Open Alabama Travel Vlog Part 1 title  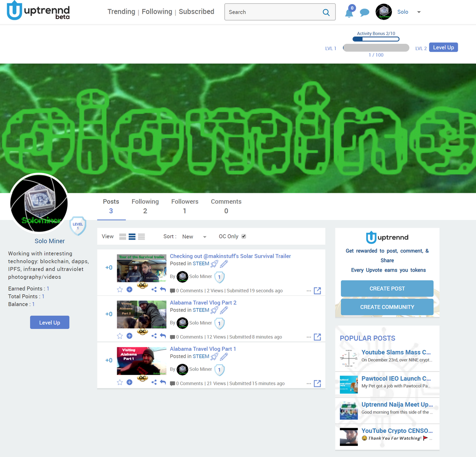203,349
